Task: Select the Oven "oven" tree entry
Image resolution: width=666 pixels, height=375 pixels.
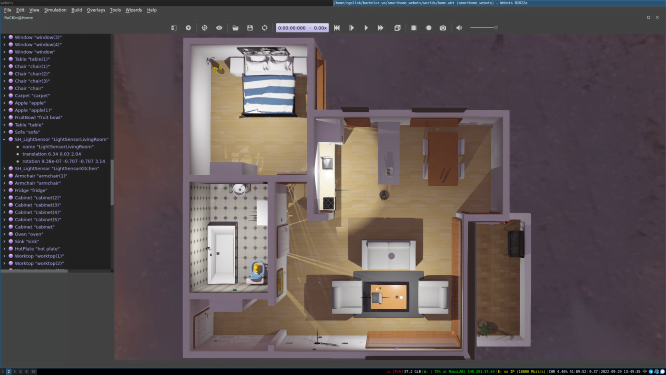Action: [29, 234]
